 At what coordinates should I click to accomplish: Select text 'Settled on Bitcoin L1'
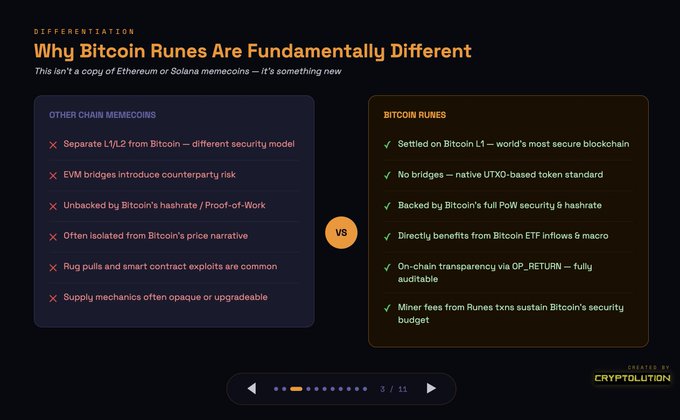[441, 144]
